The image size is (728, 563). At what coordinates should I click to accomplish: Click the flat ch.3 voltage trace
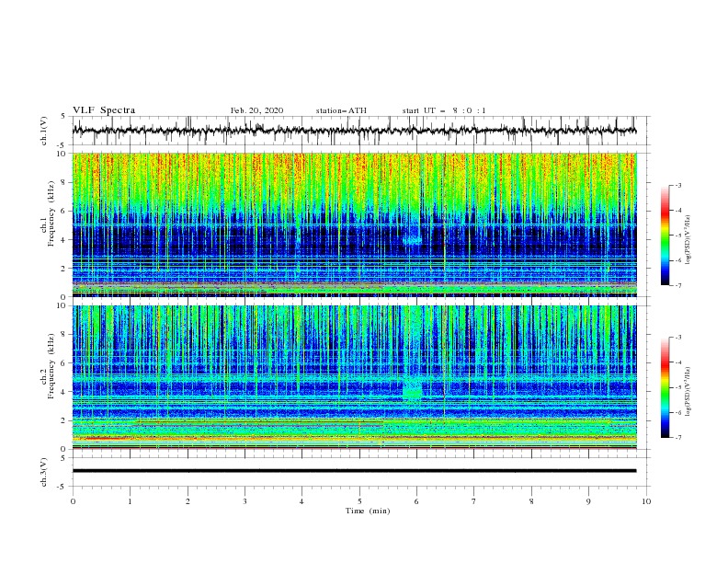354,471
